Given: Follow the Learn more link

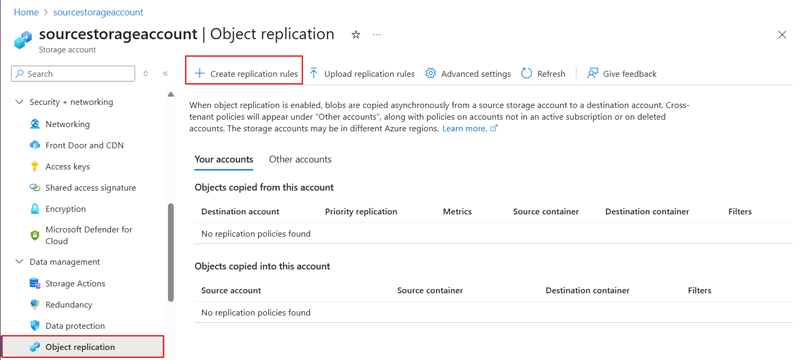Looking at the screenshot, I should 464,128.
